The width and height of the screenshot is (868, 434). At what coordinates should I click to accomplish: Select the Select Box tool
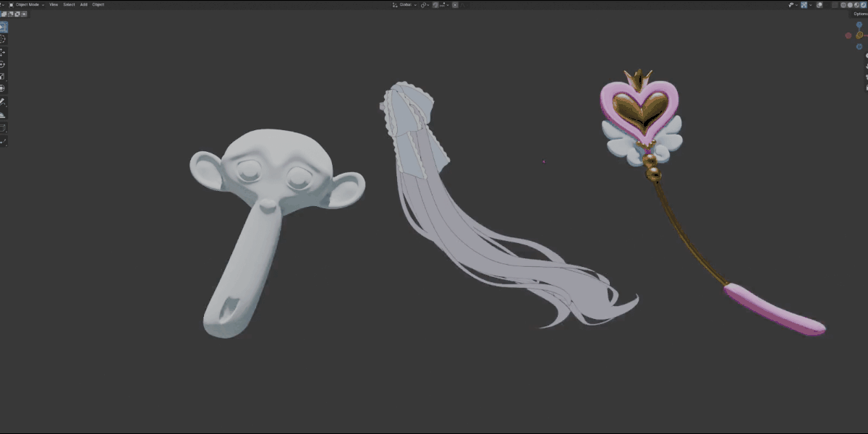[x=3, y=27]
